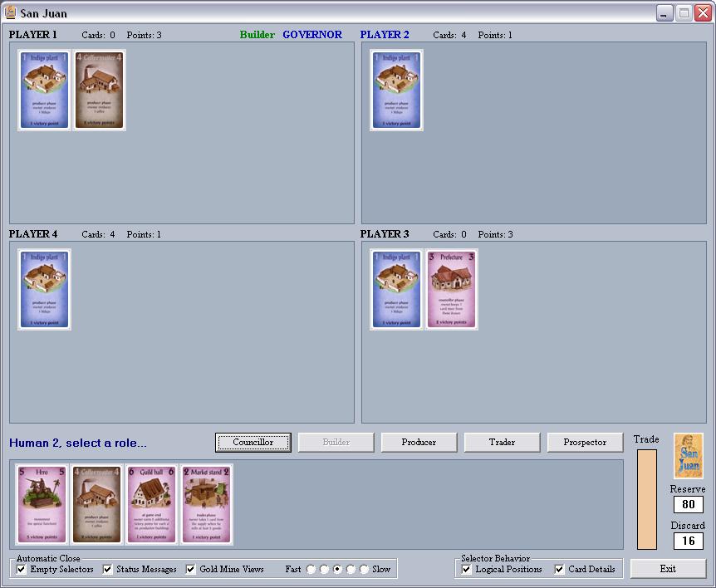This screenshot has width=716, height=588.
Task: Uncheck the Card Details option
Action: pyautogui.click(x=559, y=569)
